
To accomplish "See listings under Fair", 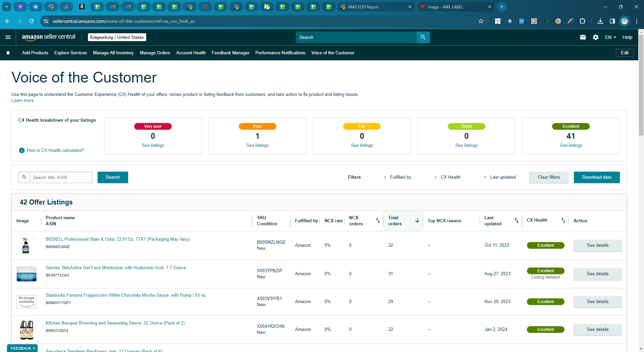I will [362, 145].
